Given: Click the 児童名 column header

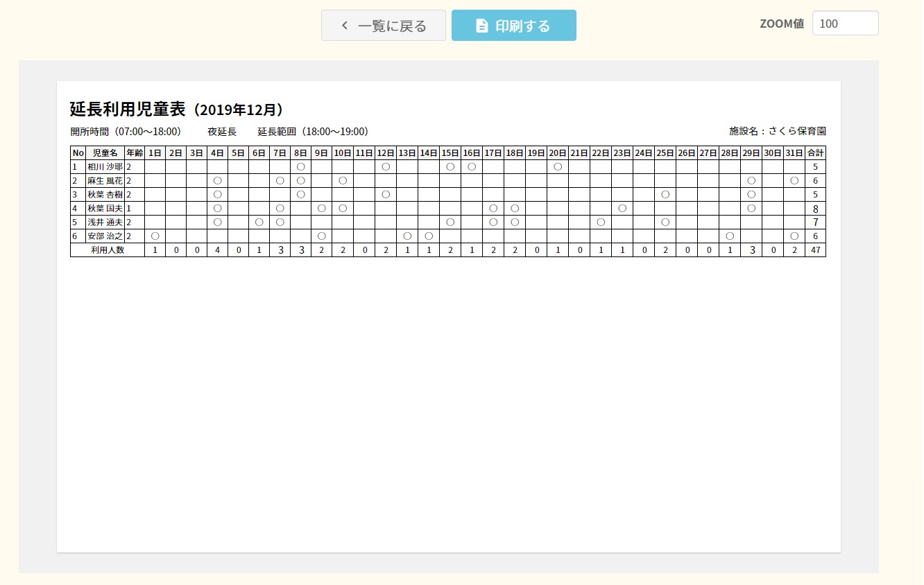Looking at the screenshot, I should coord(105,153).
